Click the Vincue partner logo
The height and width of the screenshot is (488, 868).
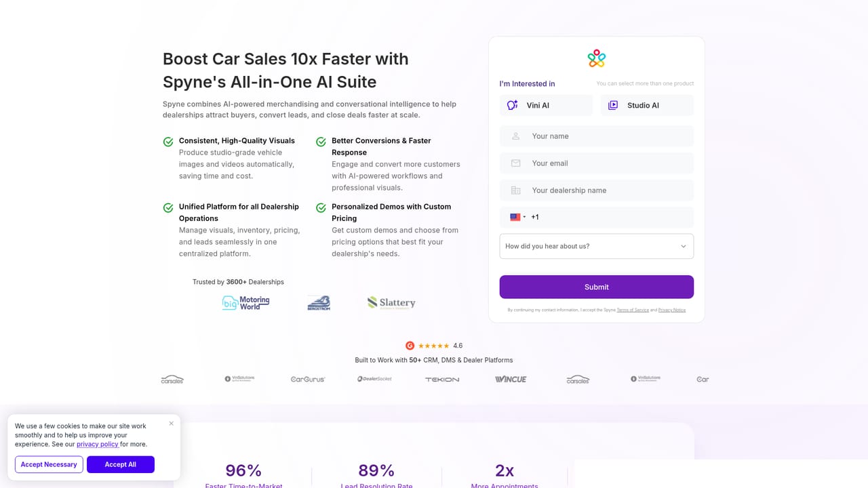coord(511,380)
